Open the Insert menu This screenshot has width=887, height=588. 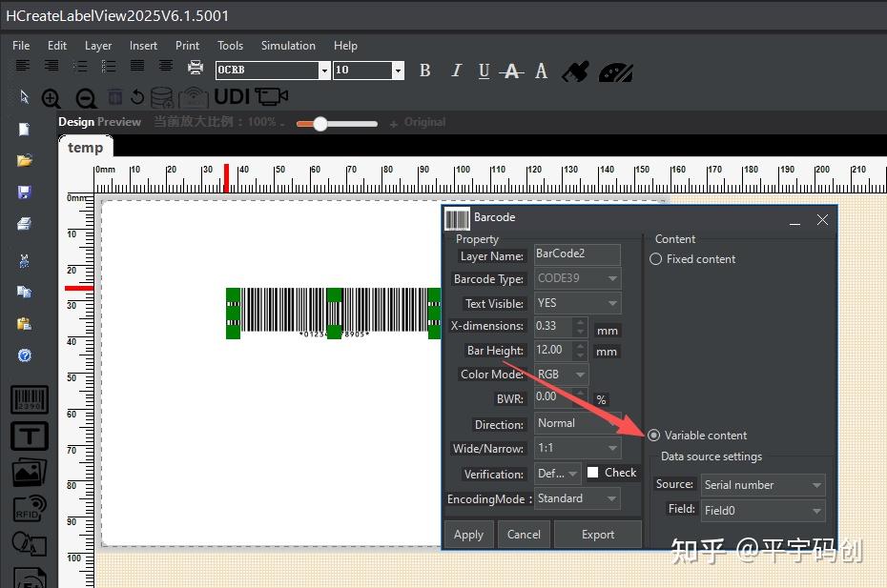click(x=143, y=46)
